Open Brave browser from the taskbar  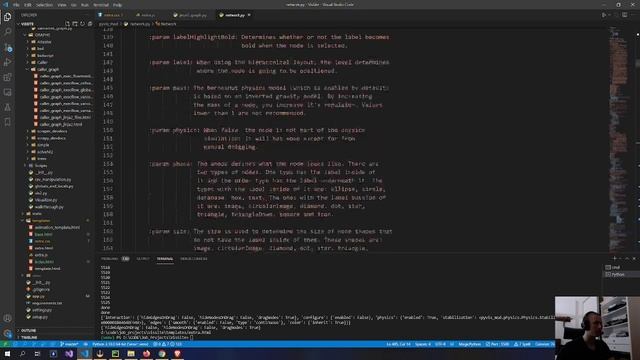click(x=178, y=353)
